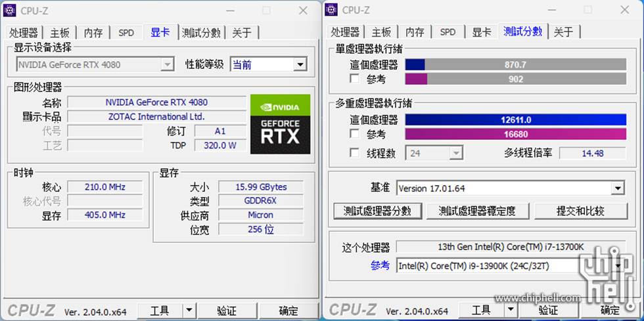Click 測試處理器穩定度 button
The height and width of the screenshot is (321, 644).
(477, 211)
